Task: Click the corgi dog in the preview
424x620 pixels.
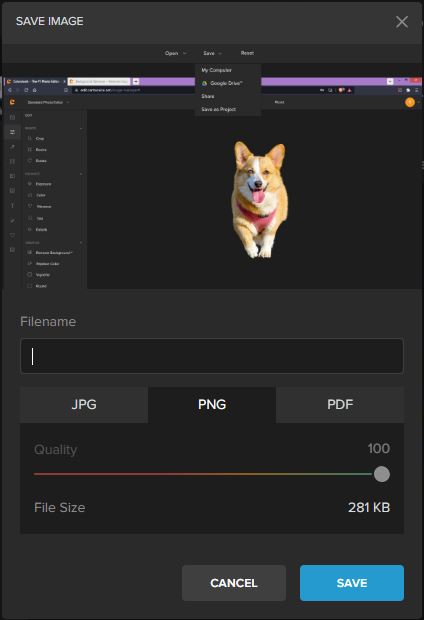Action: 259,199
